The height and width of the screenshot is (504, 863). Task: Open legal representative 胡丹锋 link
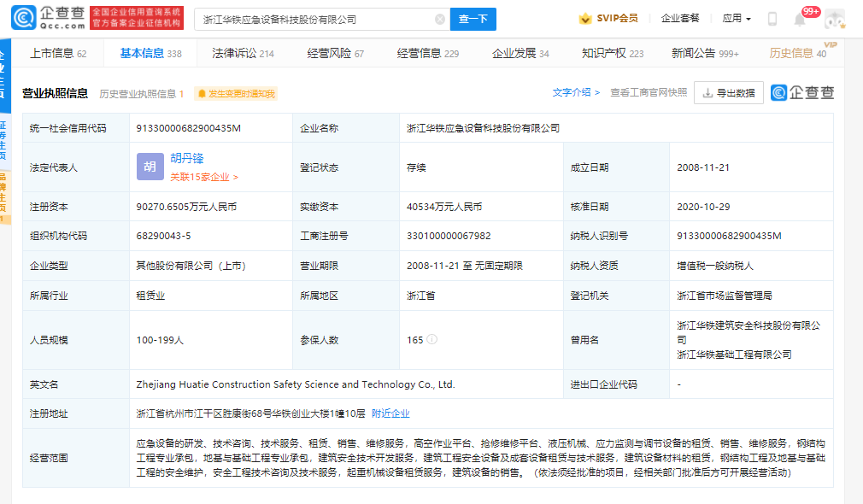[x=187, y=159]
